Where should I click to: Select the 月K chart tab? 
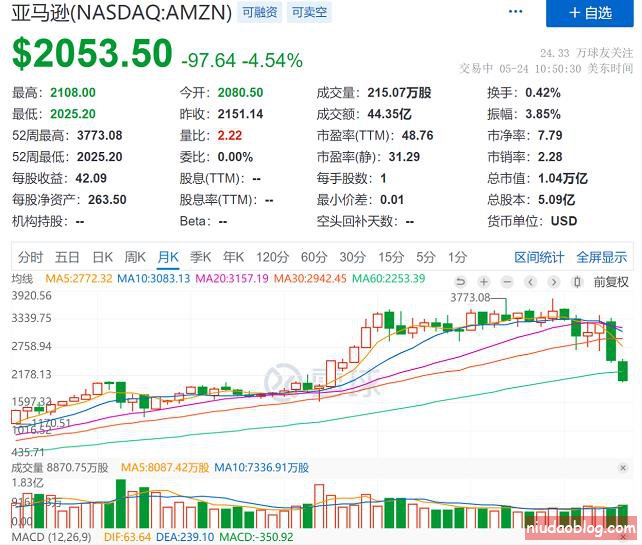point(168,257)
